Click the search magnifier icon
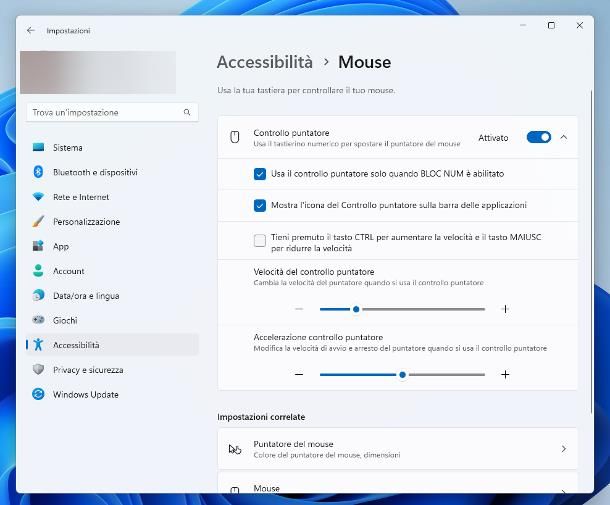 (187, 112)
